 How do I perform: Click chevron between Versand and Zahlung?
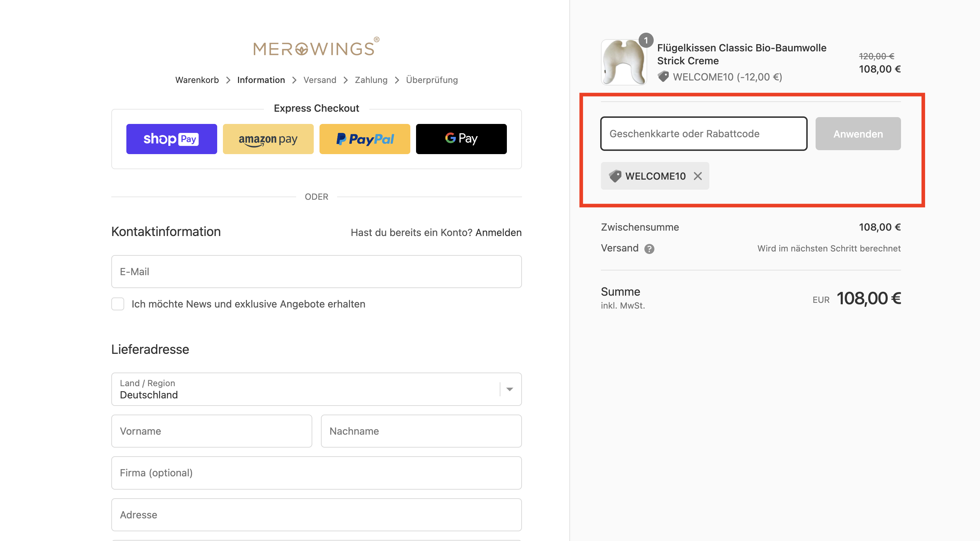(345, 80)
